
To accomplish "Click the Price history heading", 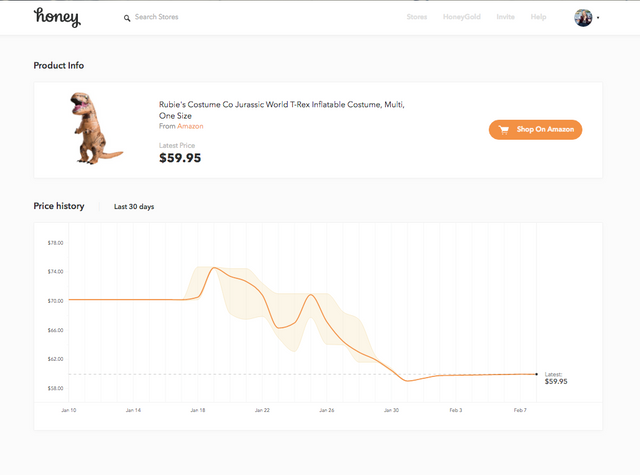I will click(59, 206).
